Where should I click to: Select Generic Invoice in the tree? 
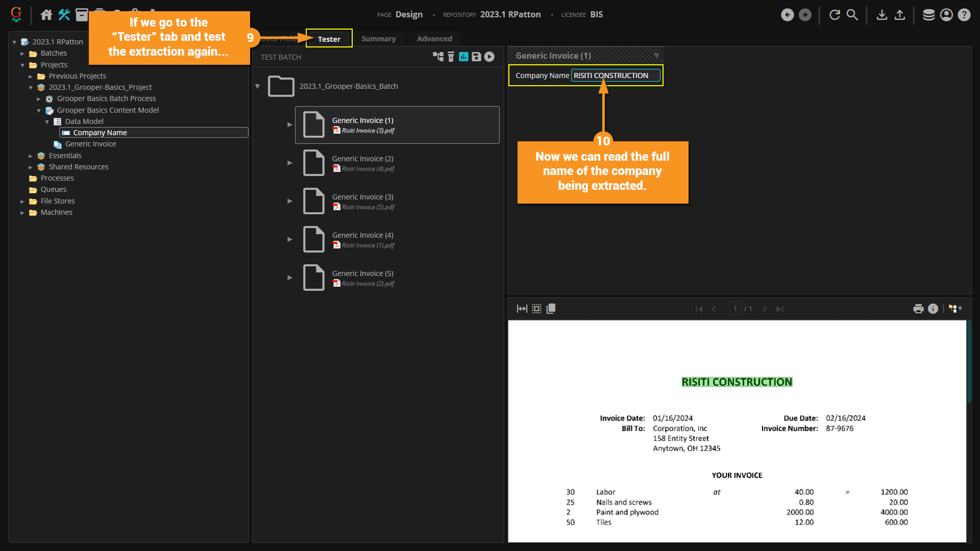click(x=90, y=144)
